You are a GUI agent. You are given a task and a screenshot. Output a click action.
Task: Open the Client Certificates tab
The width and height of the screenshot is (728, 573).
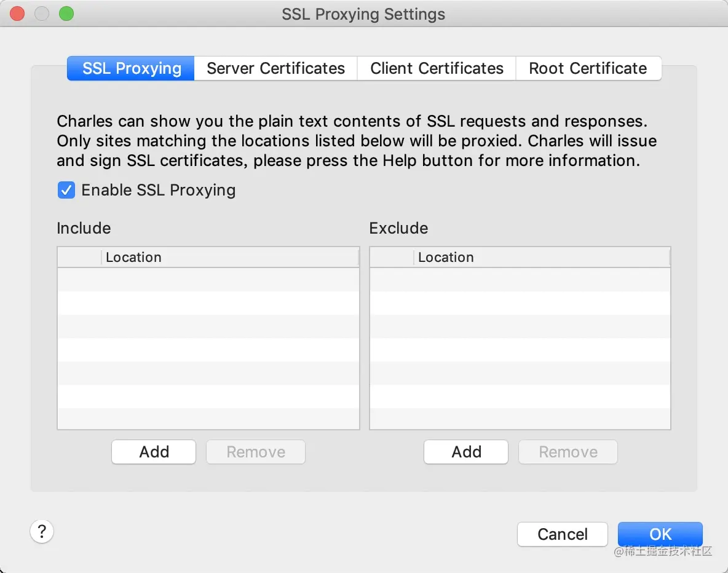click(437, 68)
